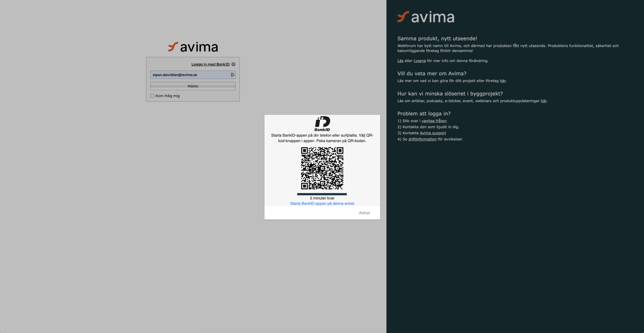The width and height of the screenshot is (644, 333).
Task: Click the 'Samma produkt, nytt utseende!' heading
Action: 437,39
